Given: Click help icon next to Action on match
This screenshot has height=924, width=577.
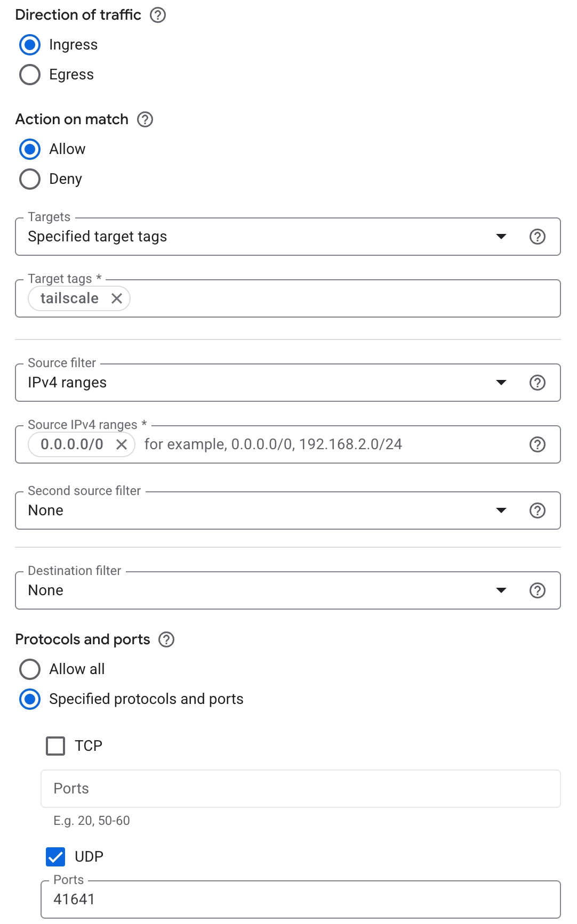Looking at the screenshot, I should 145,119.
